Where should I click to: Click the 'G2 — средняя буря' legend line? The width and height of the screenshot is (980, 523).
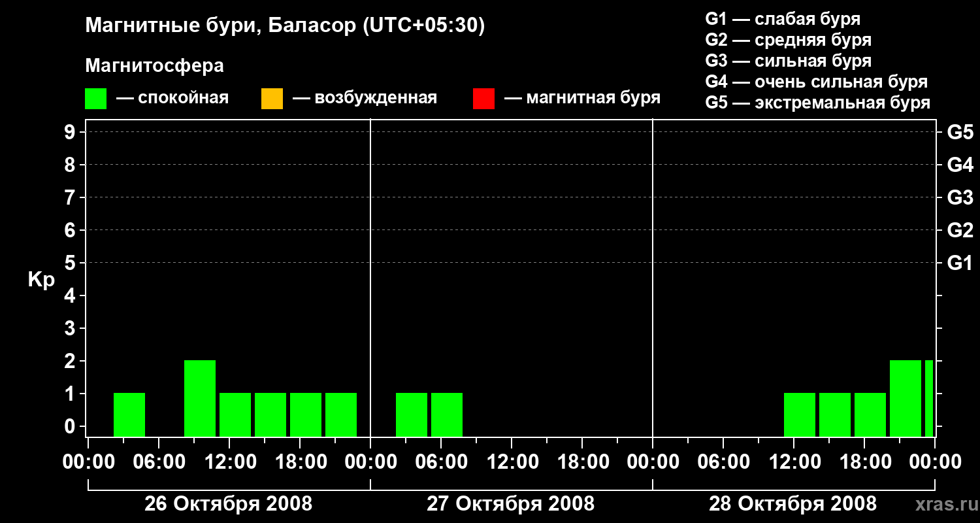point(789,40)
